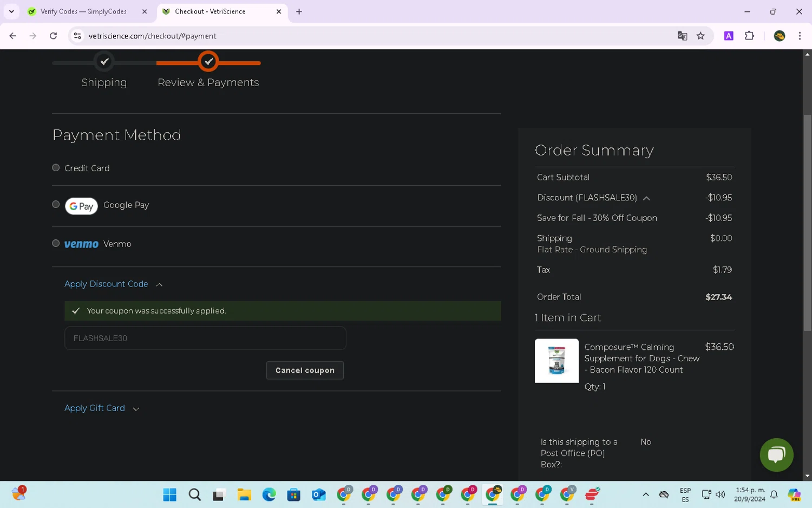Launch Microsoft Edge from the taskbar
The width and height of the screenshot is (812, 508).
click(269, 494)
